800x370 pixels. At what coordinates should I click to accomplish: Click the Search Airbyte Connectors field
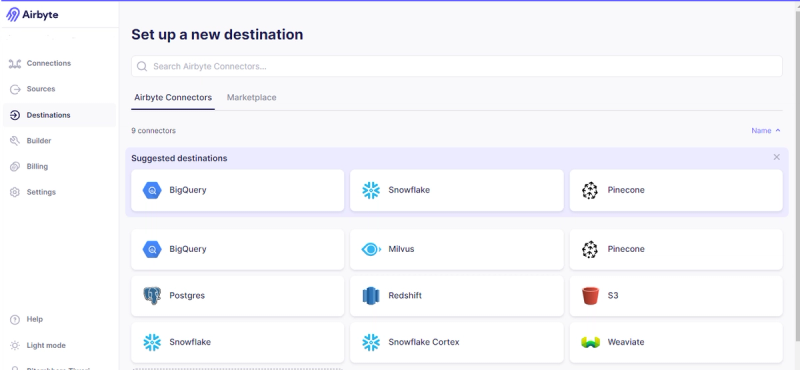click(457, 66)
